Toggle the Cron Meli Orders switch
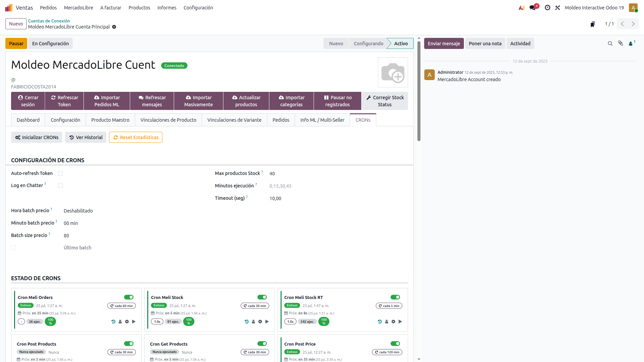This screenshot has width=644, height=362. click(129, 297)
